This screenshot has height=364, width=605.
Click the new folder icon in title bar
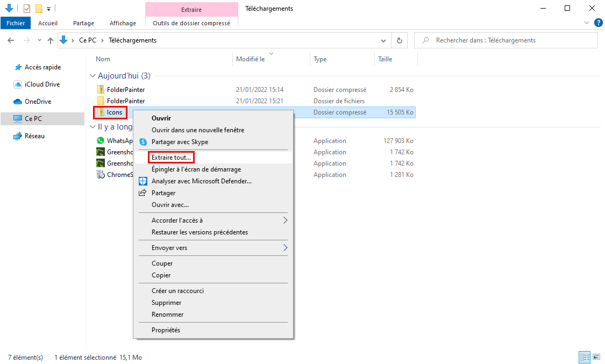39,8
